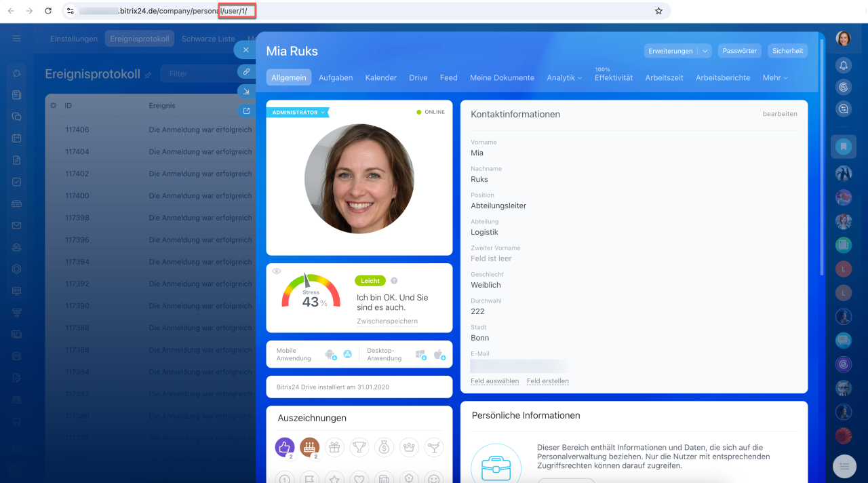Click the gear icon in the table header

(x=54, y=106)
